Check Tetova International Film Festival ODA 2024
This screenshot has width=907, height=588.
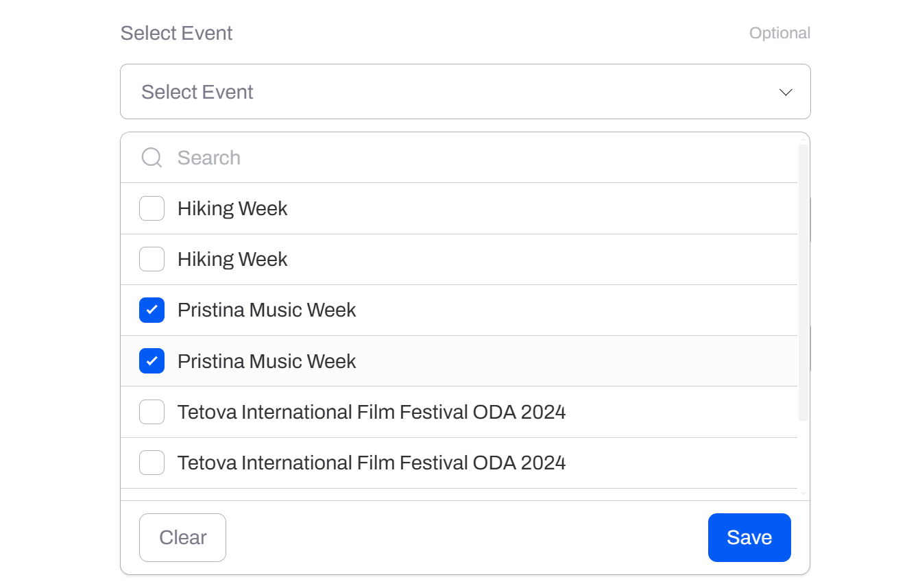(x=152, y=411)
